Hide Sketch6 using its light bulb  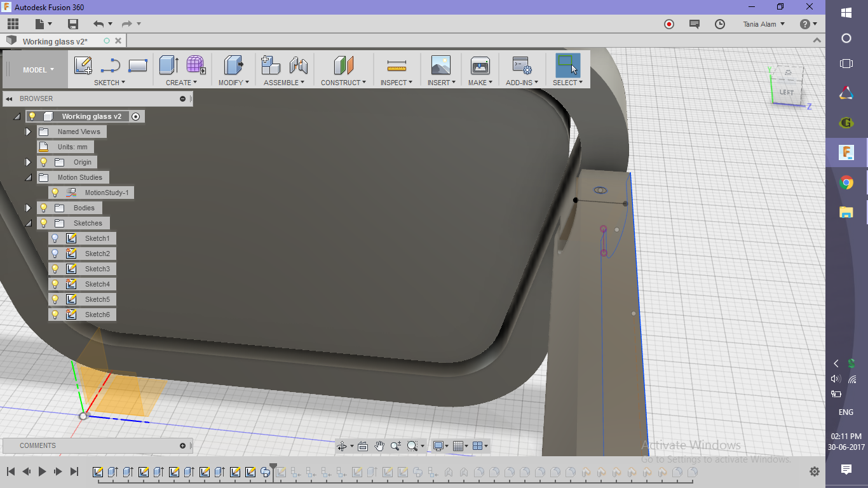55,315
